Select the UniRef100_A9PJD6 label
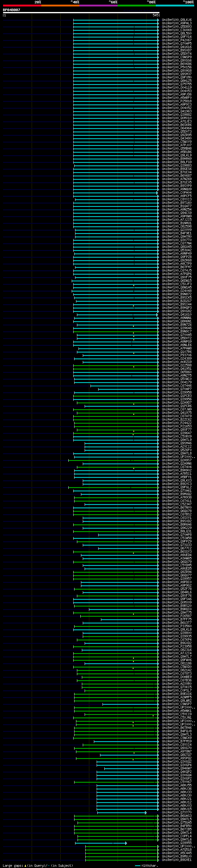 point(176,94)
